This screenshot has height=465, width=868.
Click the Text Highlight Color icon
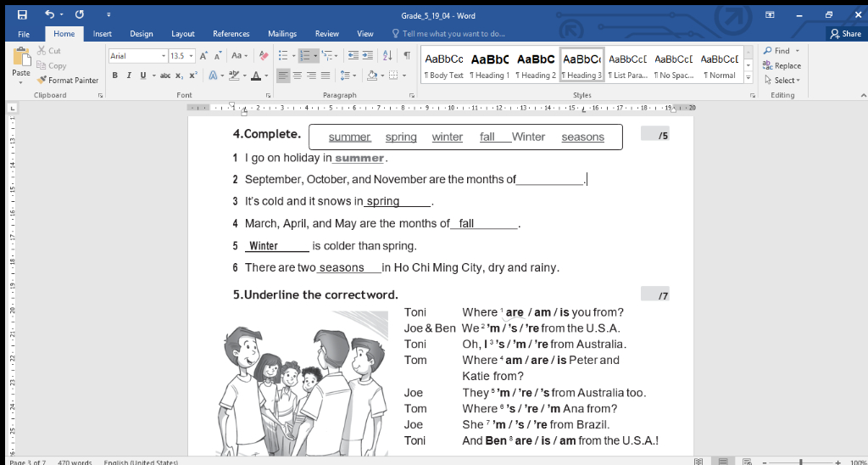click(x=234, y=76)
